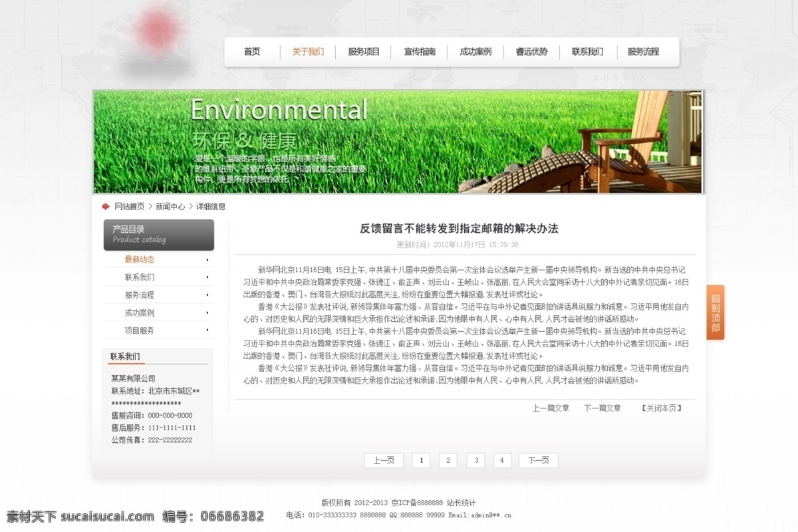Click the 更新时间 2012年11月17日 timestamp

458,245
